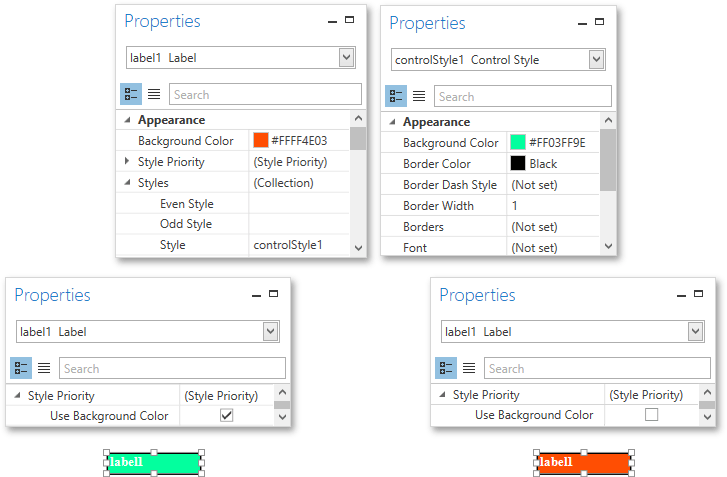Minimize the controlStyle1 Properties panel
The height and width of the screenshot is (477, 727).
pos(582,24)
